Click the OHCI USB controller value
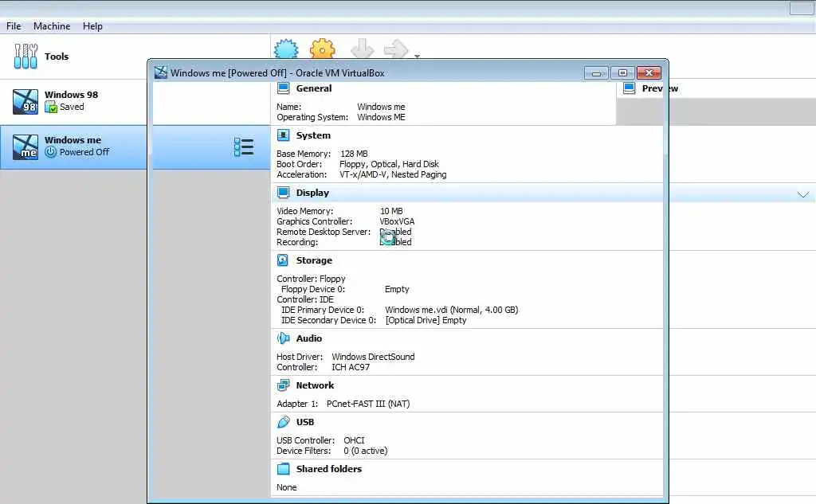 coord(354,440)
